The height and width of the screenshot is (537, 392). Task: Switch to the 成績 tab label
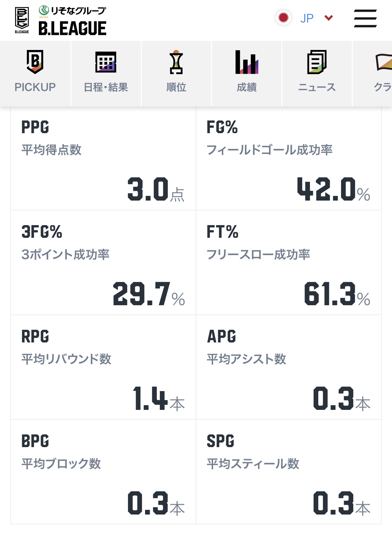tap(247, 87)
